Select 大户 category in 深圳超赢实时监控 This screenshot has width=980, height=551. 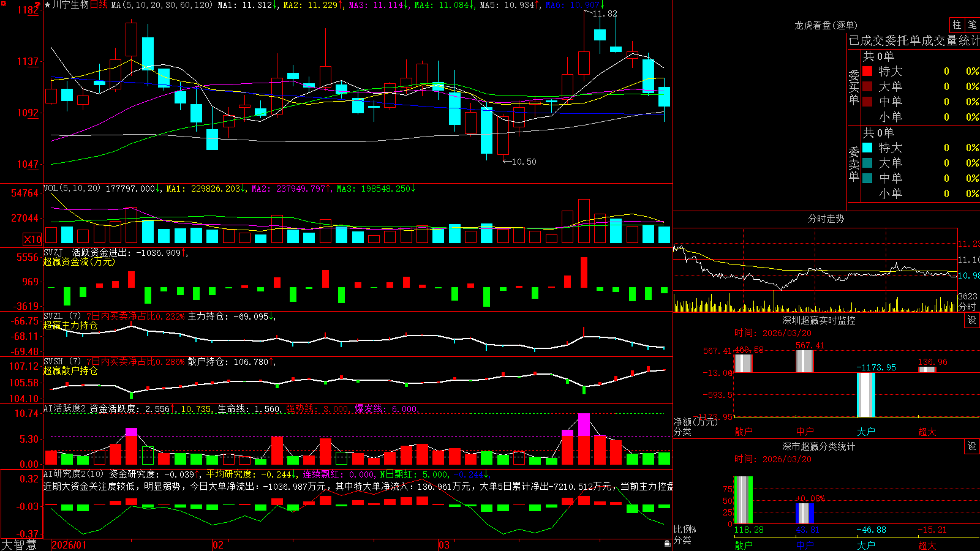click(866, 432)
